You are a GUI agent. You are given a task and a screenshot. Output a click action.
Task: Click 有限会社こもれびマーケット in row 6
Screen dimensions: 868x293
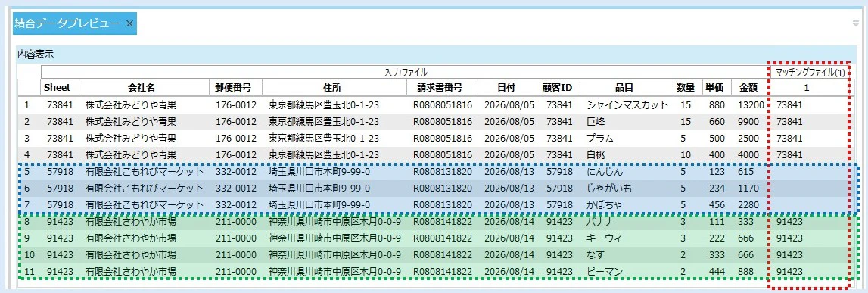point(145,189)
